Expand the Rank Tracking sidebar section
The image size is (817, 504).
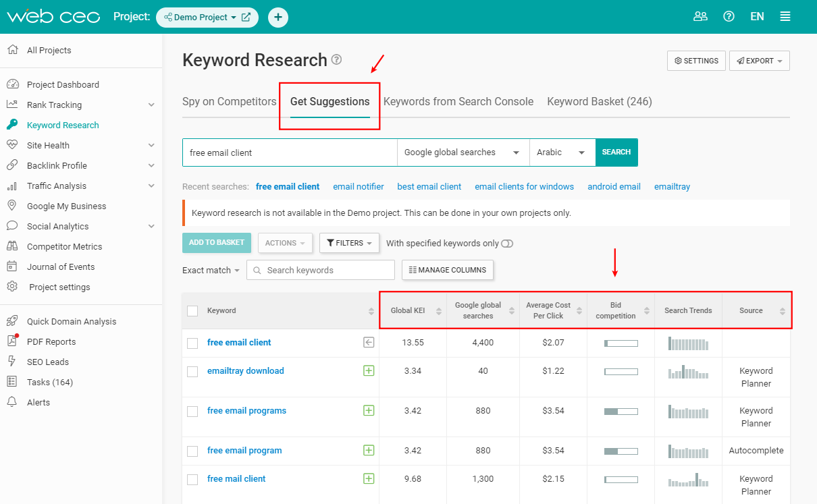pyautogui.click(x=151, y=105)
